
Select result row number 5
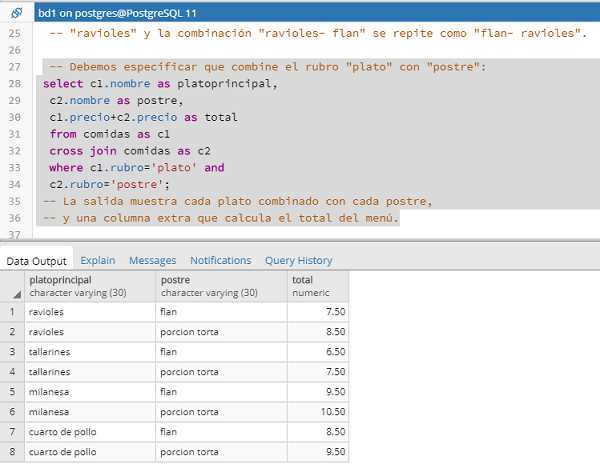tap(12, 392)
